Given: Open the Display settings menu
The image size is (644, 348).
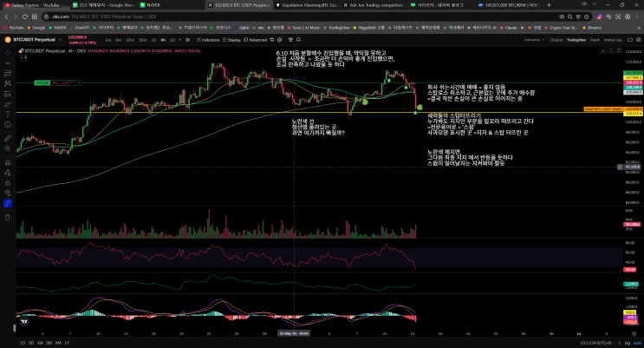Looking at the screenshot, I should pyautogui.click(x=231, y=40).
